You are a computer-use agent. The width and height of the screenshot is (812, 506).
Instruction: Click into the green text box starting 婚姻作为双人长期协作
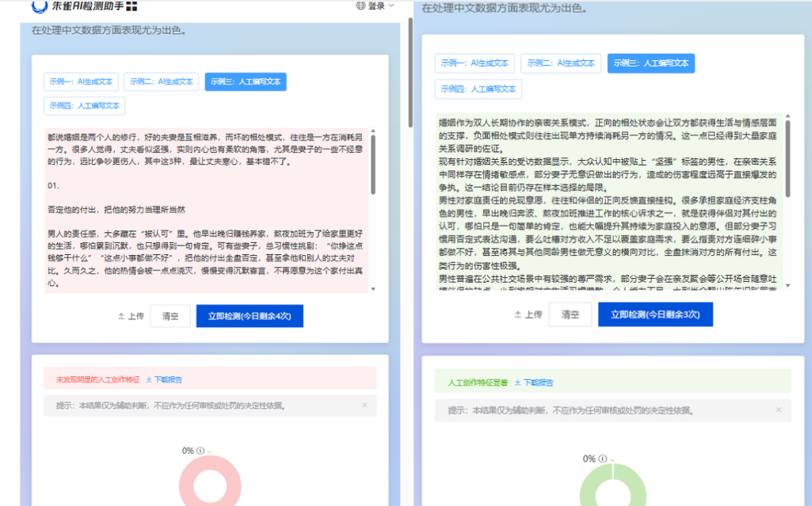coord(608,201)
